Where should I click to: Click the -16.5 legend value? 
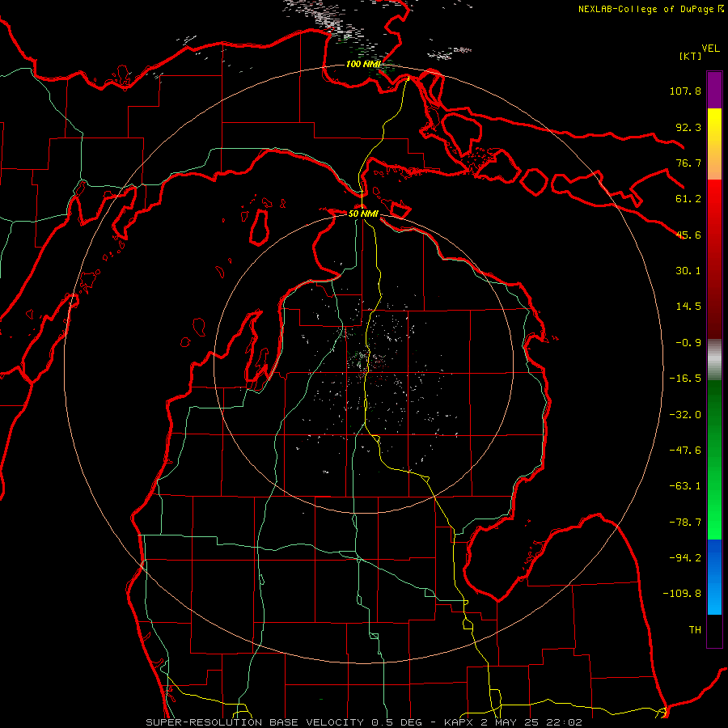point(685,379)
